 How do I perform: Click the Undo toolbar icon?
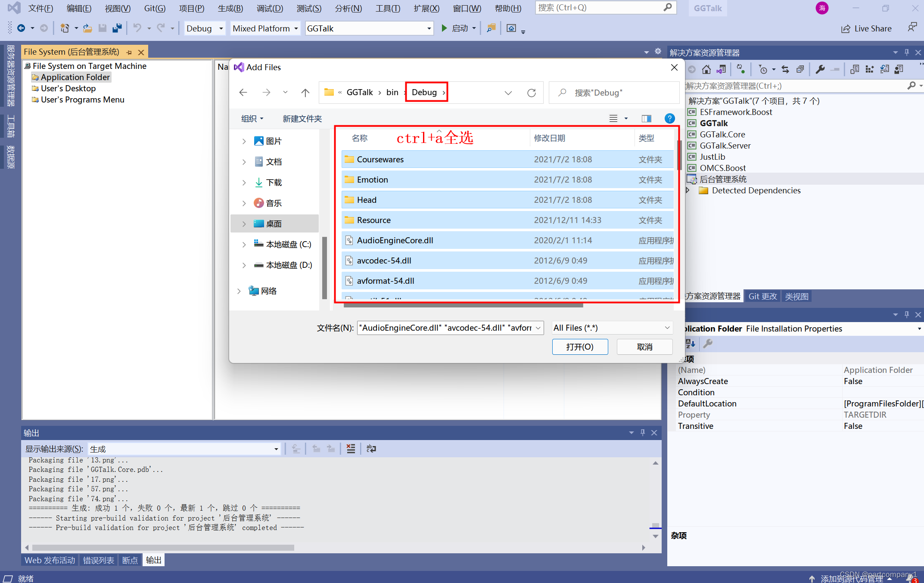137,28
